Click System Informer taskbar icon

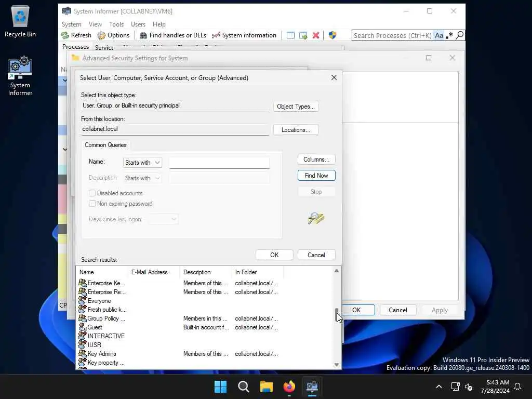tap(312, 387)
